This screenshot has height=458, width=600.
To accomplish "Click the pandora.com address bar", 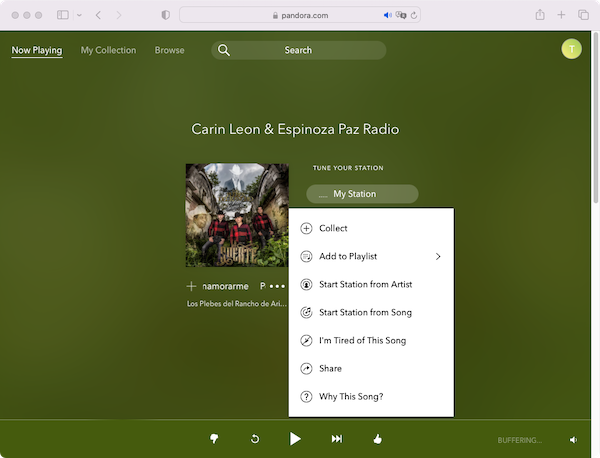I will pos(300,15).
